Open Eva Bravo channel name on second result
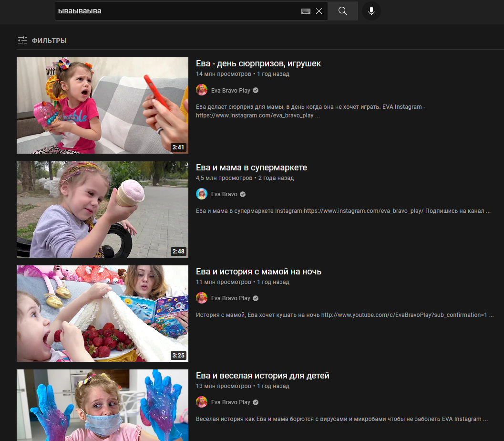Image resolution: width=504 pixels, height=441 pixels. 224,194
